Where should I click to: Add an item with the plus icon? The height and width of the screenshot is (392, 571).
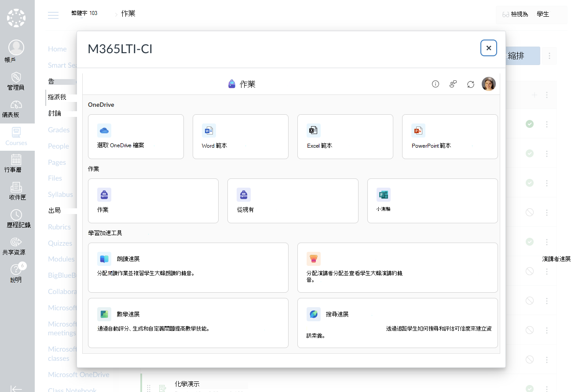(534, 95)
